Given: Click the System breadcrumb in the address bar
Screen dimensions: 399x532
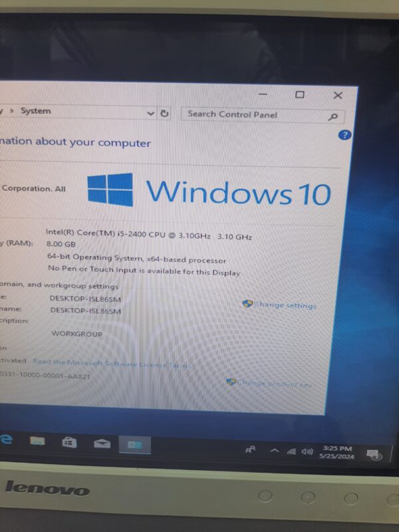Looking at the screenshot, I should coord(35,111).
